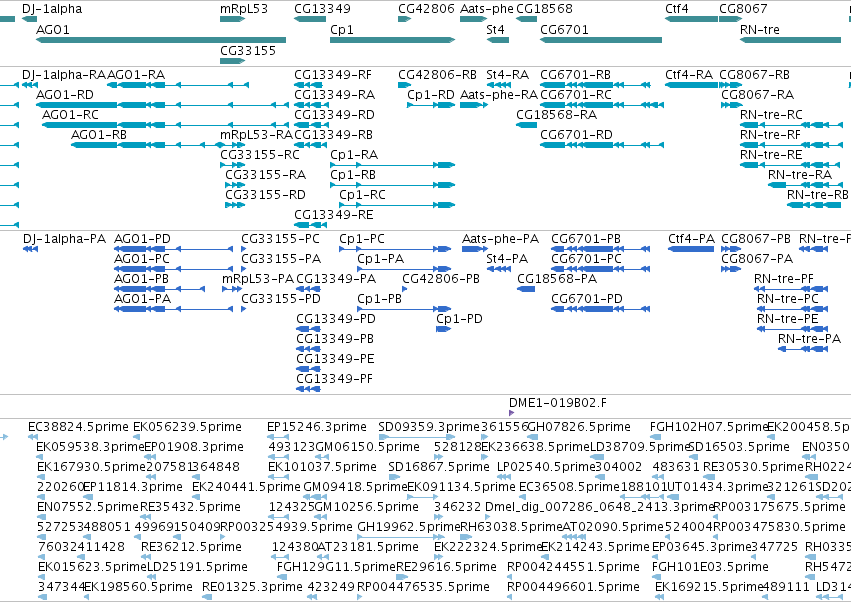This screenshot has height=602, width=851.
Task: Select the CG6701-RB transcript label
Action: click(575, 75)
